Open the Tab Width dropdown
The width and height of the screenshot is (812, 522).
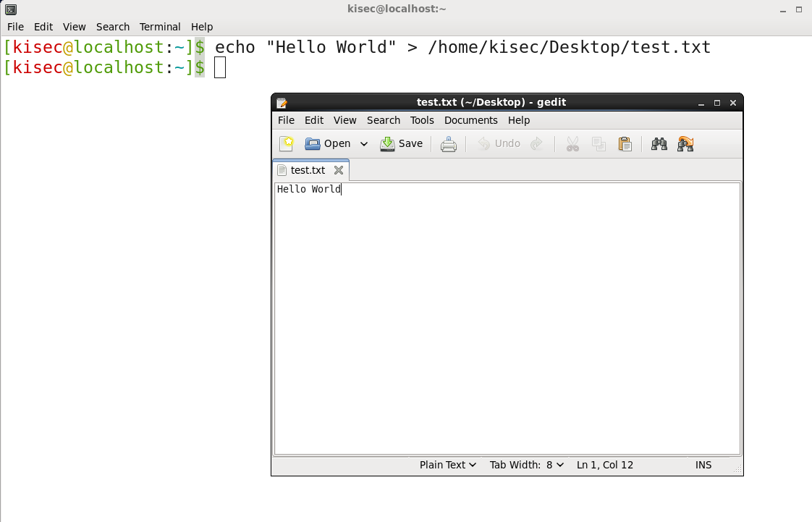coord(527,465)
